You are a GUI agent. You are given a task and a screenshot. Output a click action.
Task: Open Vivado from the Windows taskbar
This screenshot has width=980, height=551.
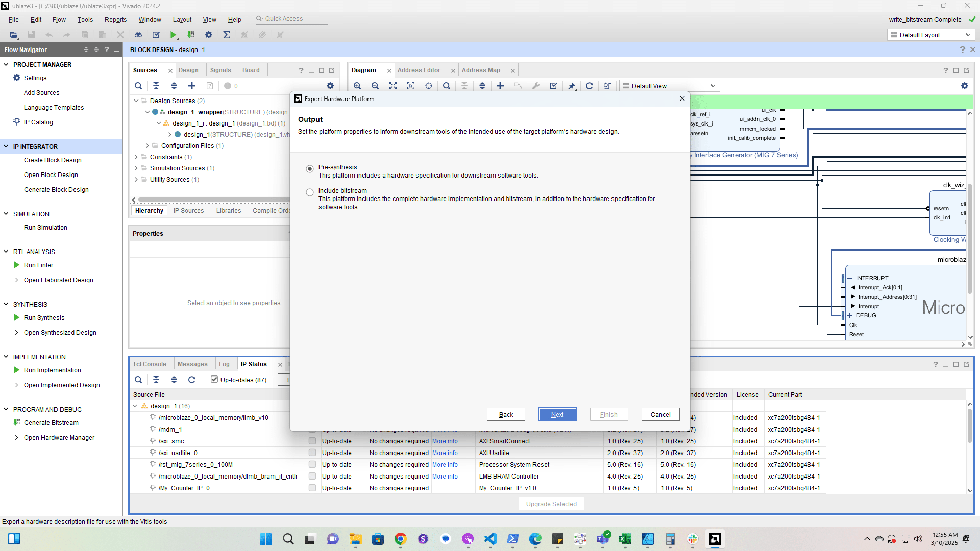[x=715, y=539]
